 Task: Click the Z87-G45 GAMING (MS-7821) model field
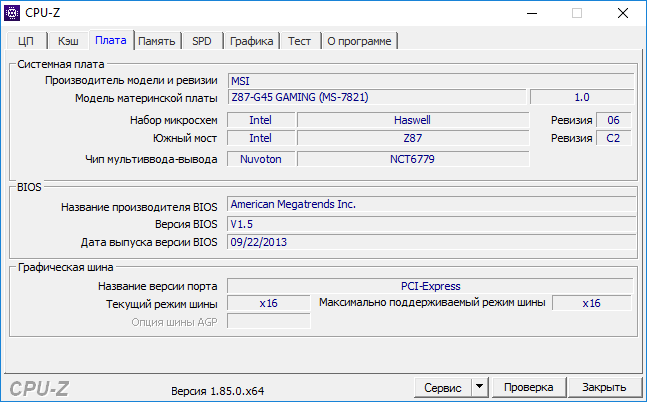(x=377, y=97)
